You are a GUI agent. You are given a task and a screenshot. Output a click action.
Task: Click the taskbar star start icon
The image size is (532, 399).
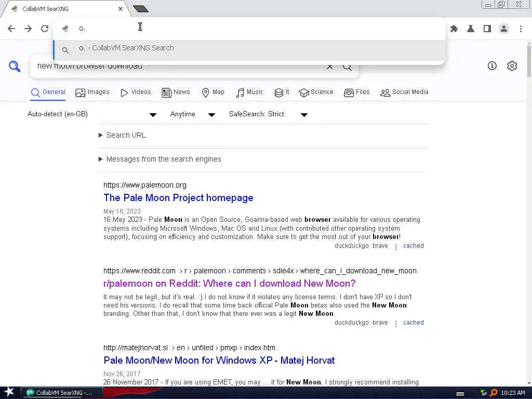click(x=9, y=392)
